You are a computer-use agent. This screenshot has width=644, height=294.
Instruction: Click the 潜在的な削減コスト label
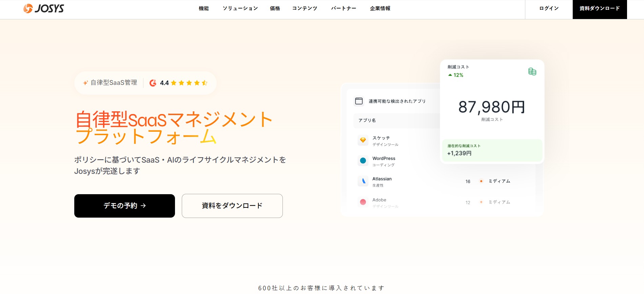tap(464, 146)
